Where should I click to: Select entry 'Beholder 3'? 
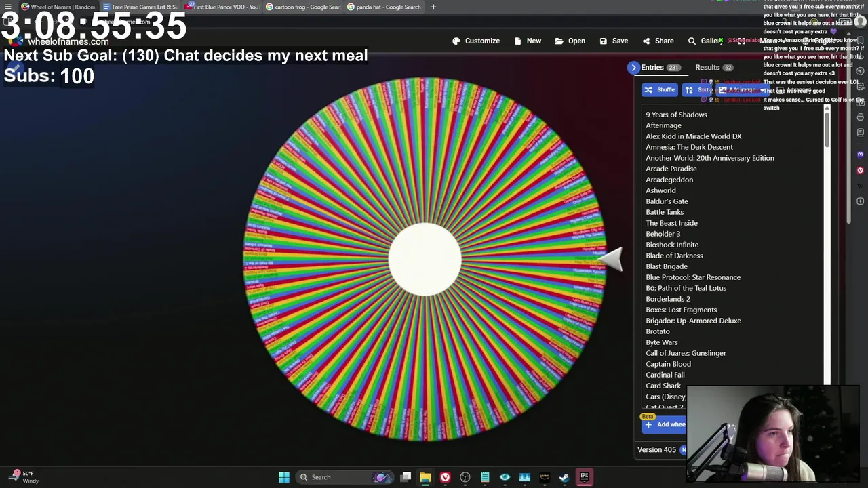pyautogui.click(x=663, y=234)
